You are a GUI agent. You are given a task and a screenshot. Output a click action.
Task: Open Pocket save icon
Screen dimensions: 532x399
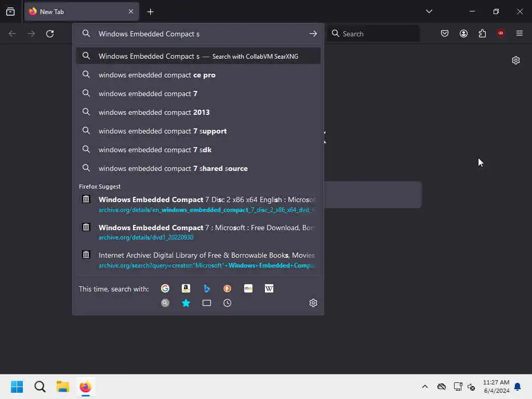pos(445,33)
